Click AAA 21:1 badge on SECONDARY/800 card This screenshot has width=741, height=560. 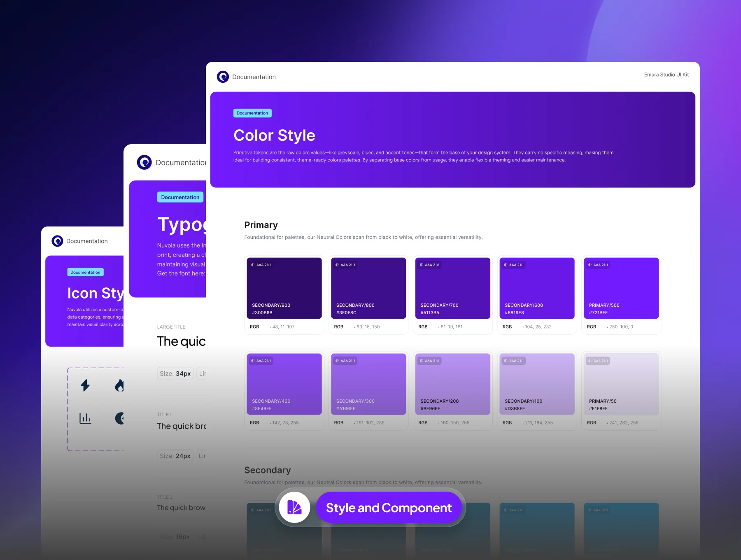[x=346, y=265]
